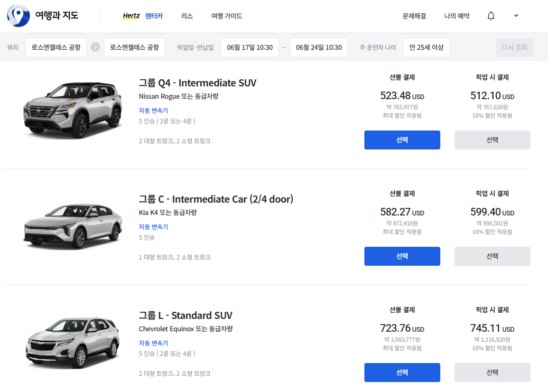Click the 문제해결 link

[x=414, y=16]
